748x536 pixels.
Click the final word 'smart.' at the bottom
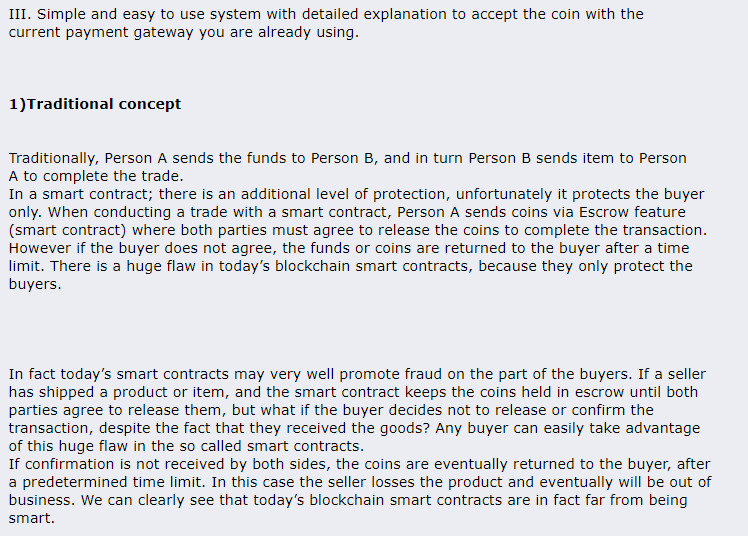[31, 518]
